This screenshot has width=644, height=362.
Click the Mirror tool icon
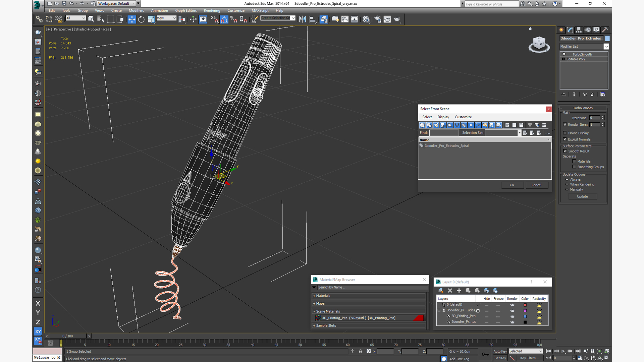pos(303,19)
